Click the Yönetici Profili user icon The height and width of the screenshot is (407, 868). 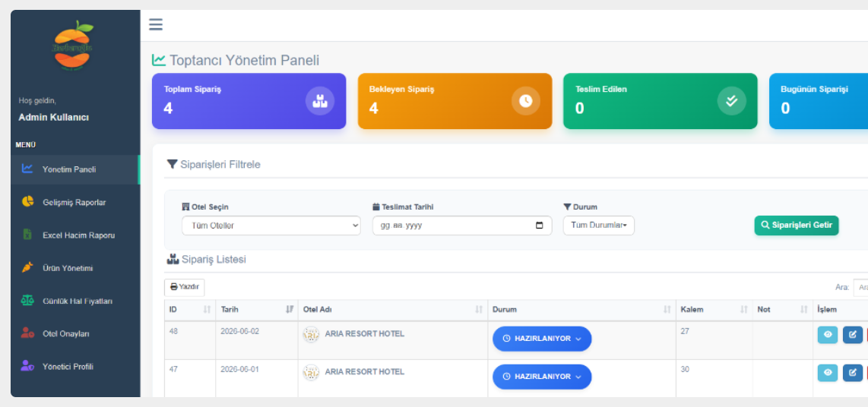click(x=27, y=365)
